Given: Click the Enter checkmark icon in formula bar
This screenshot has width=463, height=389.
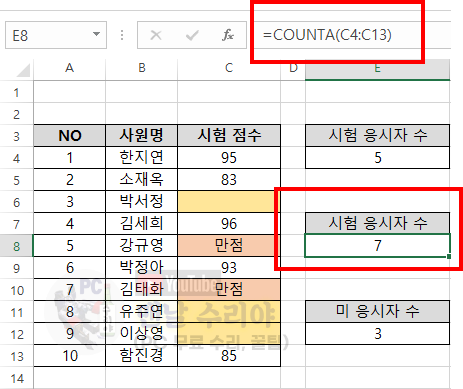Looking at the screenshot, I should (192, 35).
